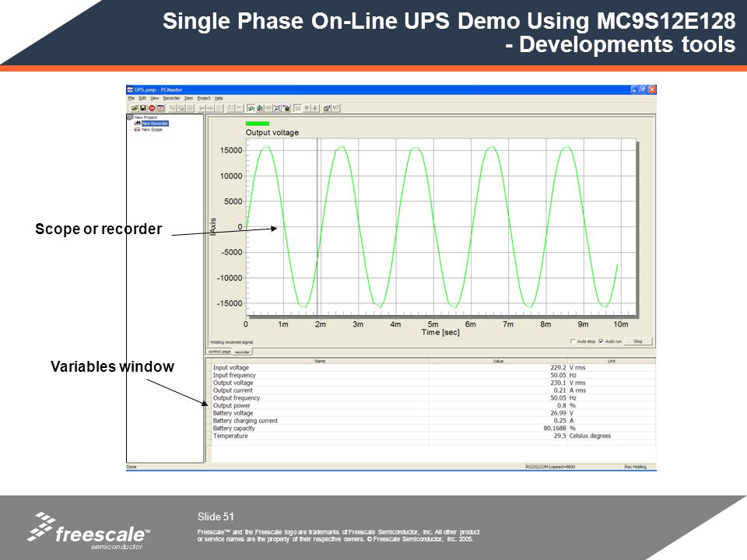This screenshot has height=560, width=747.
Task: Click the context help question-mark toolbar icon
Action: pyautogui.click(x=336, y=108)
